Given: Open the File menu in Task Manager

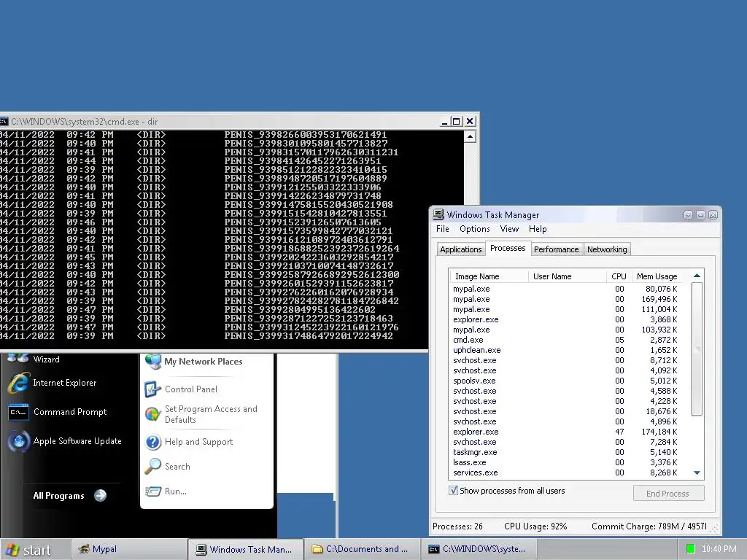Looking at the screenshot, I should 442,229.
